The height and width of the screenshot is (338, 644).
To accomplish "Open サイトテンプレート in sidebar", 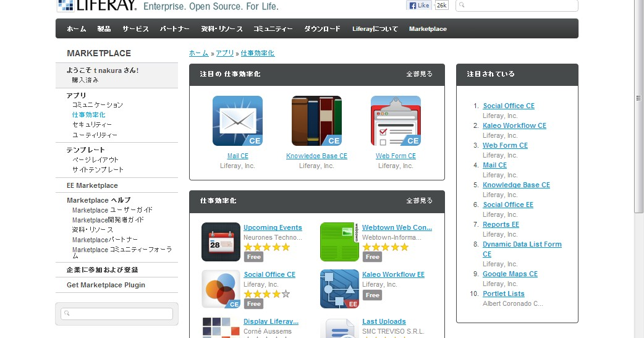I will pos(98,169).
